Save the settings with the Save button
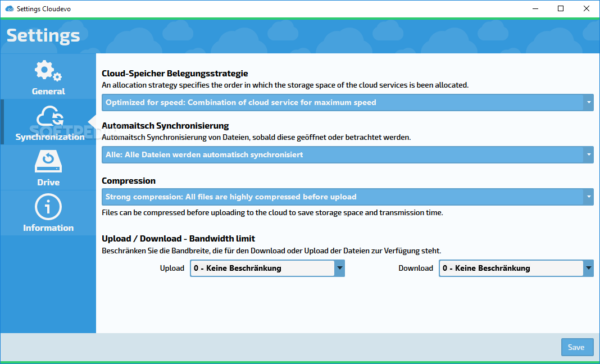 (577, 347)
